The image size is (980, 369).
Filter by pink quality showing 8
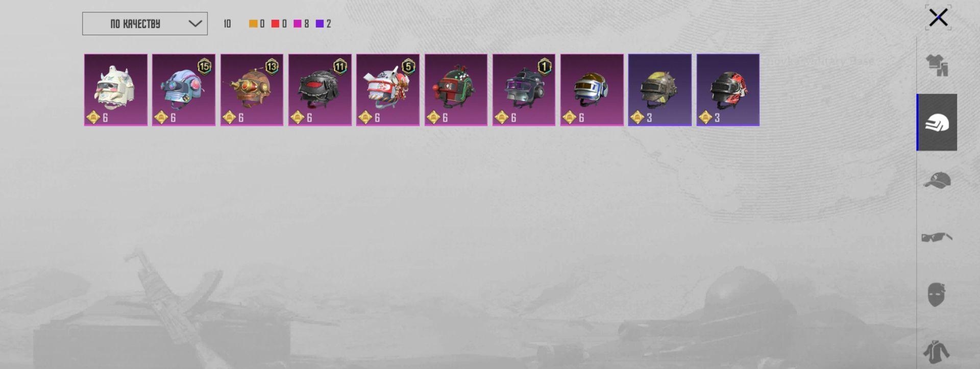point(301,24)
